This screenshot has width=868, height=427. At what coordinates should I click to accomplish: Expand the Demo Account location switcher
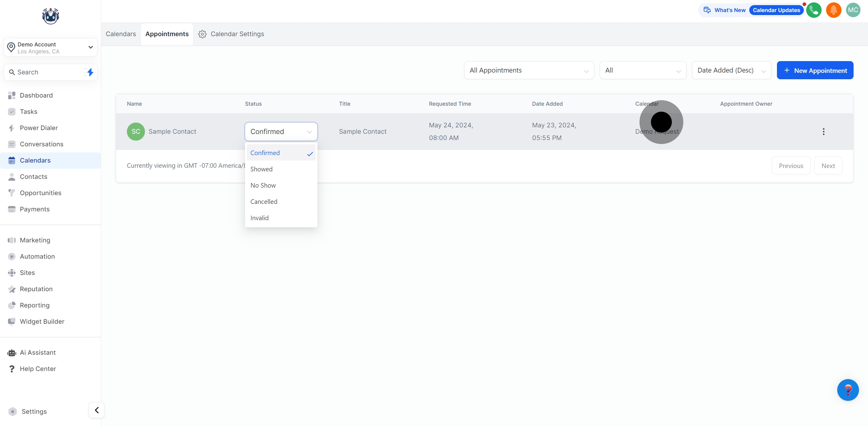[x=51, y=48]
